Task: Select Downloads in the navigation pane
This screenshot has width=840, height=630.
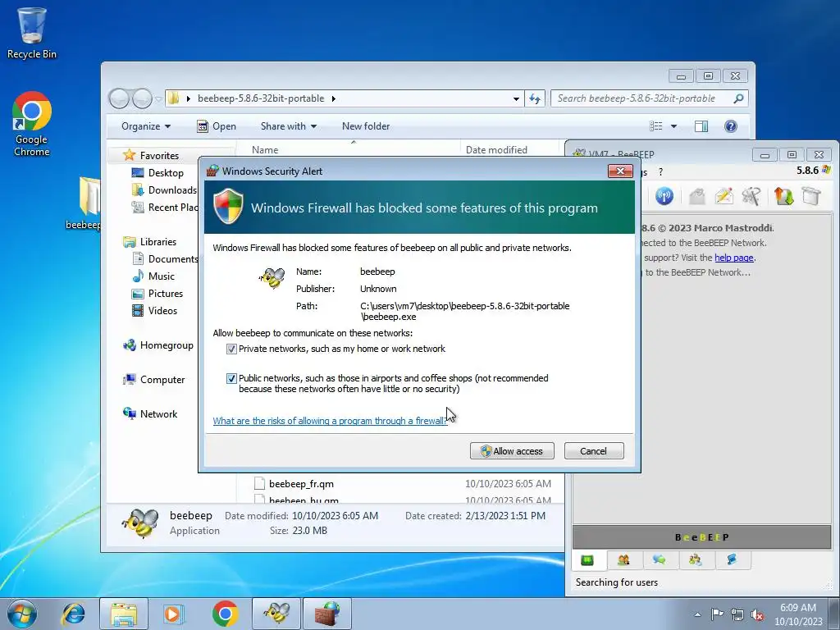Action: [x=164, y=190]
